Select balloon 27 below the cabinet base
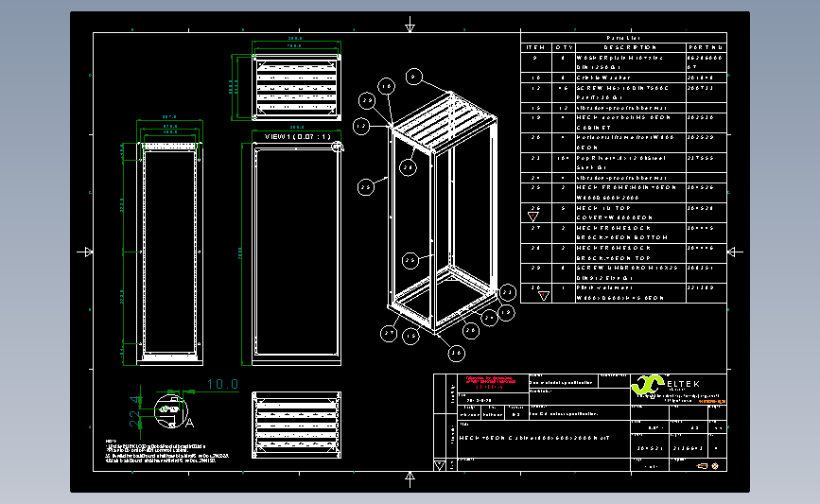This screenshot has width=820, height=504. click(389, 333)
